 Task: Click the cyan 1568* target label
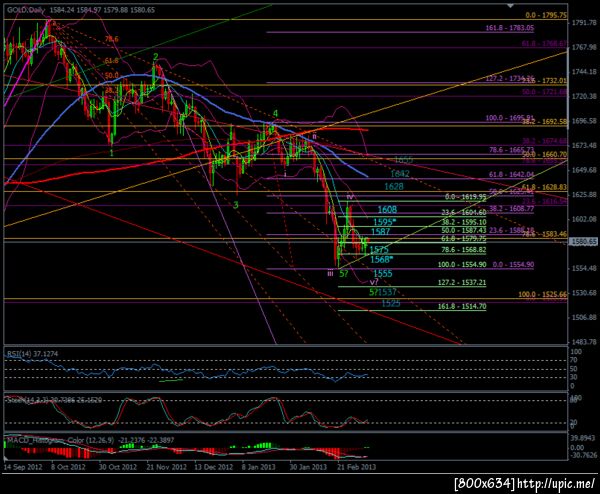click(382, 260)
